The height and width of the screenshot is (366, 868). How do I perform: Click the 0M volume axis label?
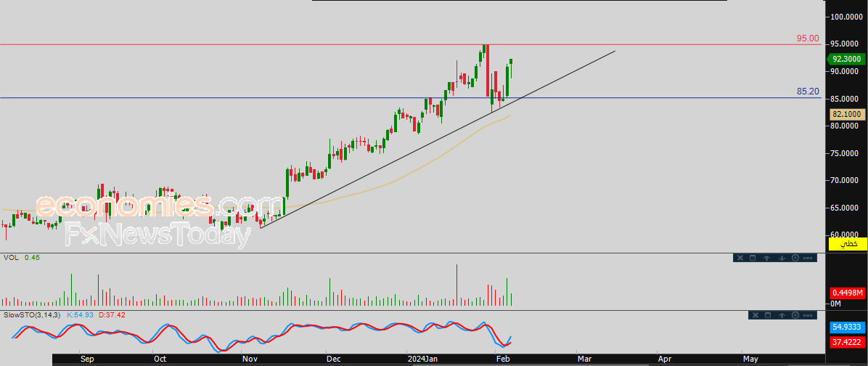pyautogui.click(x=835, y=304)
